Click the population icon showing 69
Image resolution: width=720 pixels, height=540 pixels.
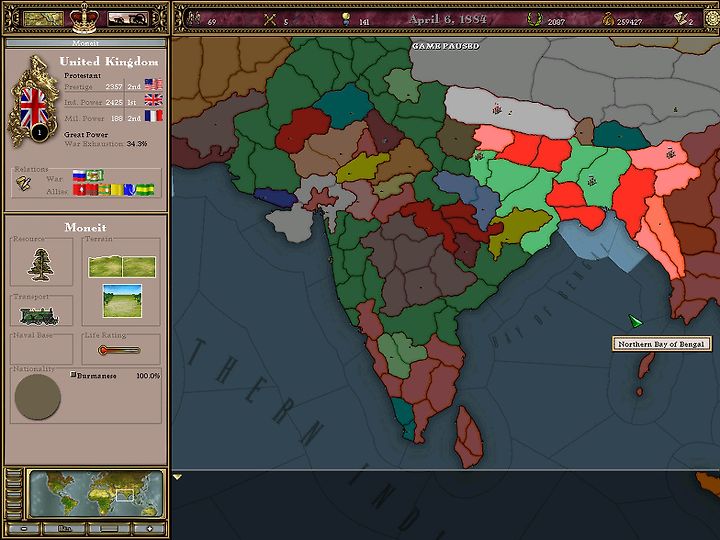[194, 19]
